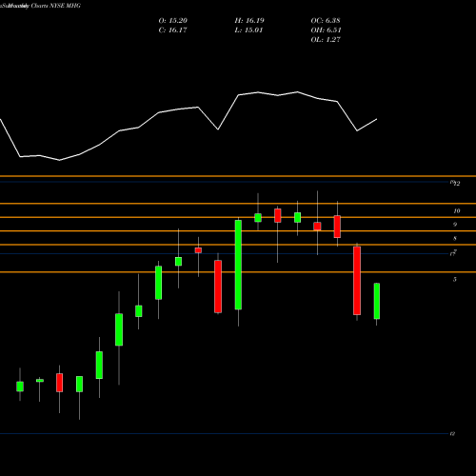Click the low value L: 15.01
Image resolution: width=476 pixels, height=476 pixels.
pos(248,30)
